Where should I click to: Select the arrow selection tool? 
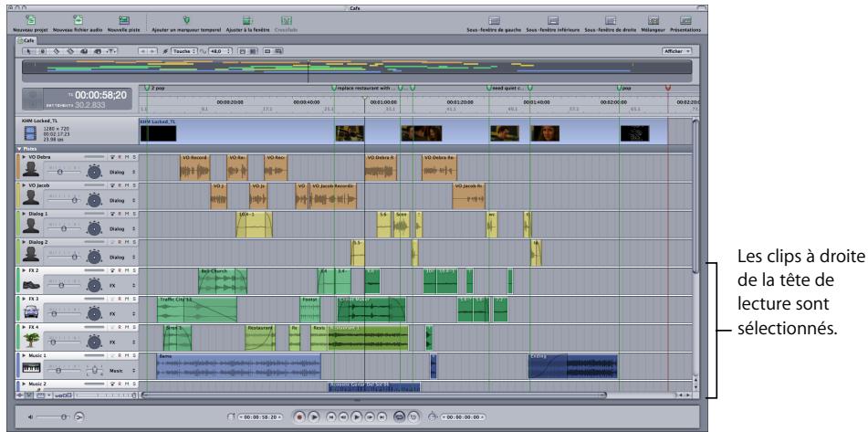click(29, 51)
